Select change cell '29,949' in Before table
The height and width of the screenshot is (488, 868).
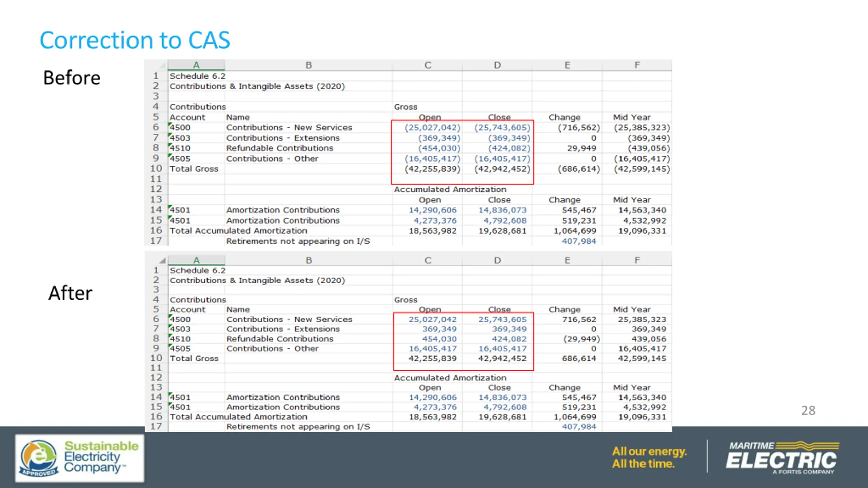582,148
